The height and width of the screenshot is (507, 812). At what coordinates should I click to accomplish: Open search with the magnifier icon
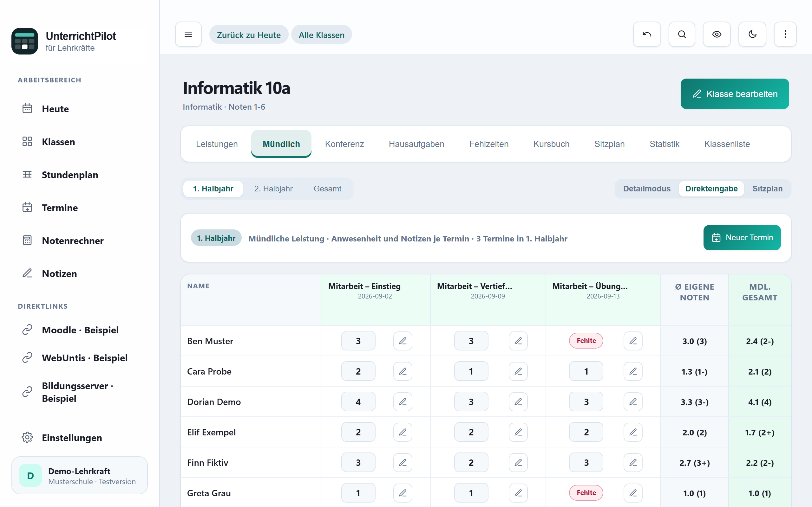pyautogui.click(x=681, y=34)
